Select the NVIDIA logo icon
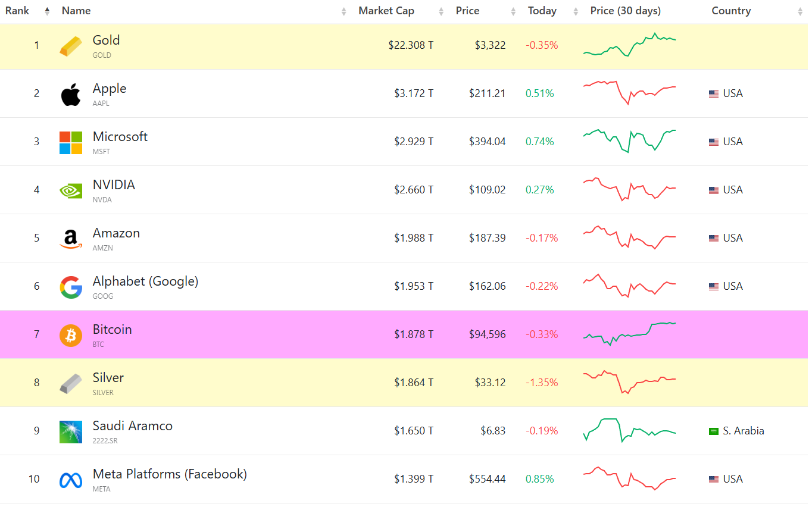Image resolution: width=812 pixels, height=507 pixels. pyautogui.click(x=70, y=190)
